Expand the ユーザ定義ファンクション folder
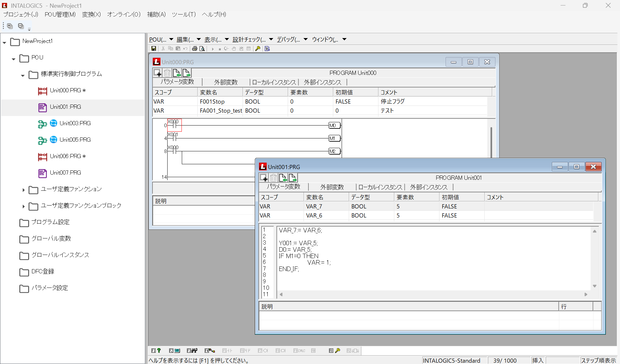This screenshot has height=364, width=620. [x=23, y=190]
